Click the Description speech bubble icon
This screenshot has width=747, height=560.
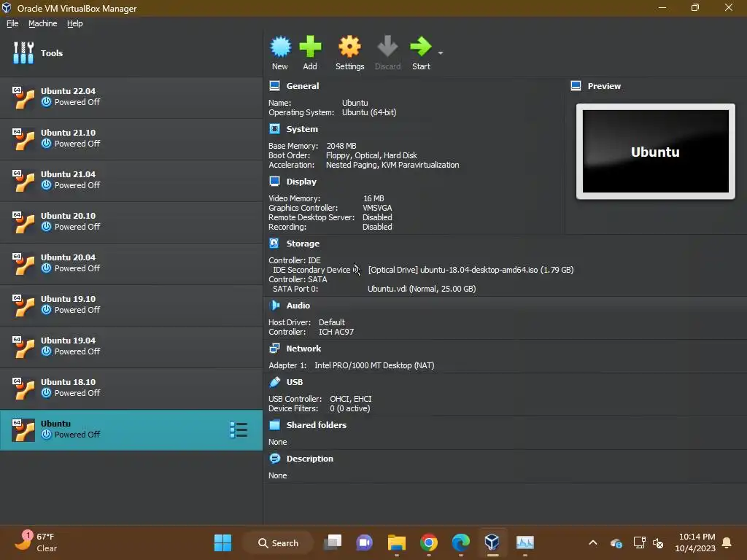click(x=274, y=459)
